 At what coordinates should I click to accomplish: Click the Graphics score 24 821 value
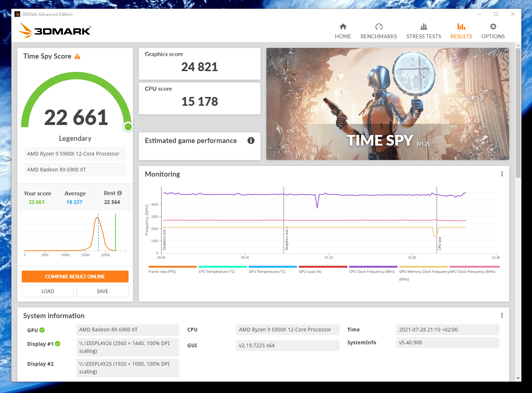pyautogui.click(x=199, y=67)
